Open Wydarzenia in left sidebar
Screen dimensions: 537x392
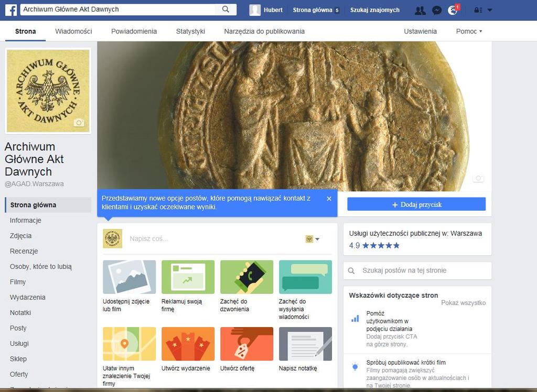27,297
